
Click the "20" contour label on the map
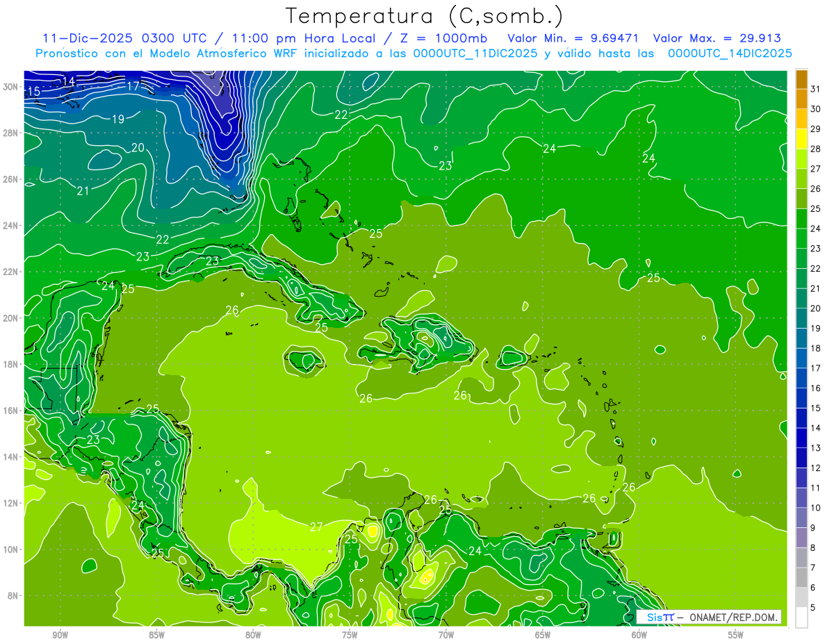click(138, 147)
